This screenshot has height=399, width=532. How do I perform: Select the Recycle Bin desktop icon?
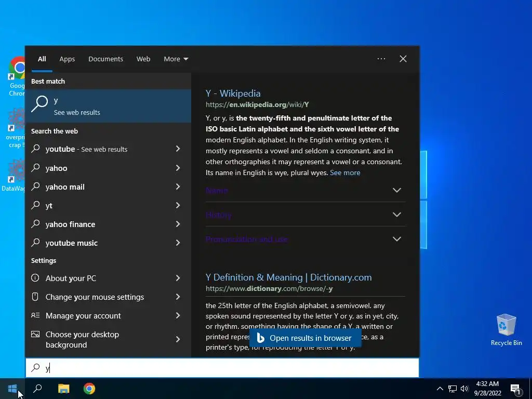point(506,330)
